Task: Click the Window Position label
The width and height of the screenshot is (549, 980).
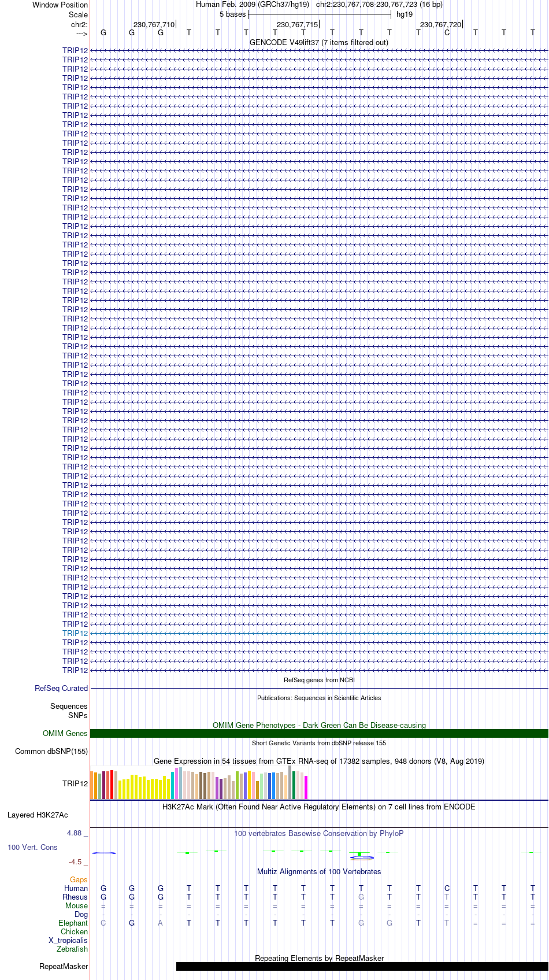Action: point(60,5)
